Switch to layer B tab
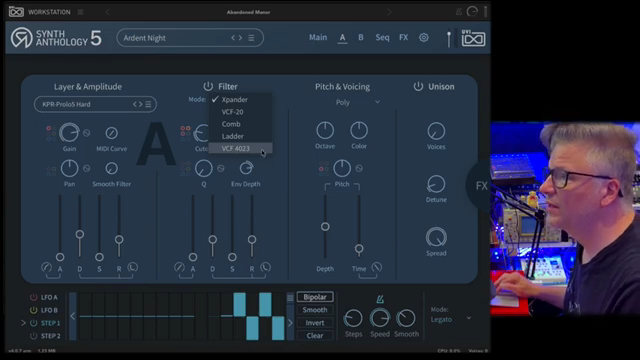This screenshot has width=640, height=360. point(361,38)
